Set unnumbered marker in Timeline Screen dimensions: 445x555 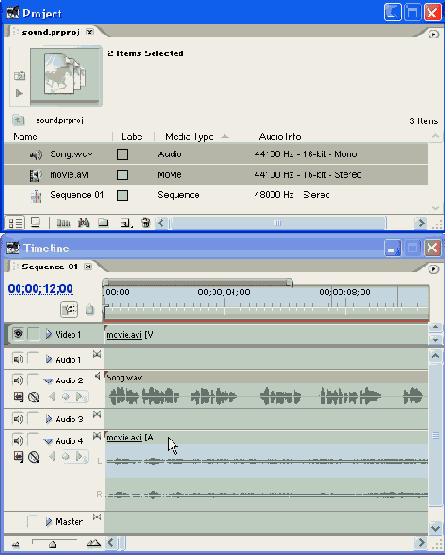click(x=90, y=310)
